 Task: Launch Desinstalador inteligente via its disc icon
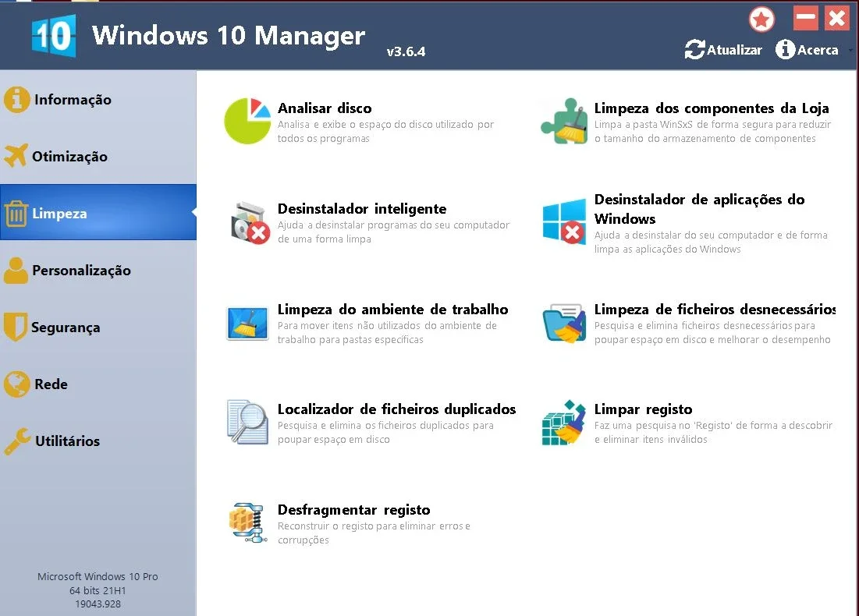tap(250, 222)
